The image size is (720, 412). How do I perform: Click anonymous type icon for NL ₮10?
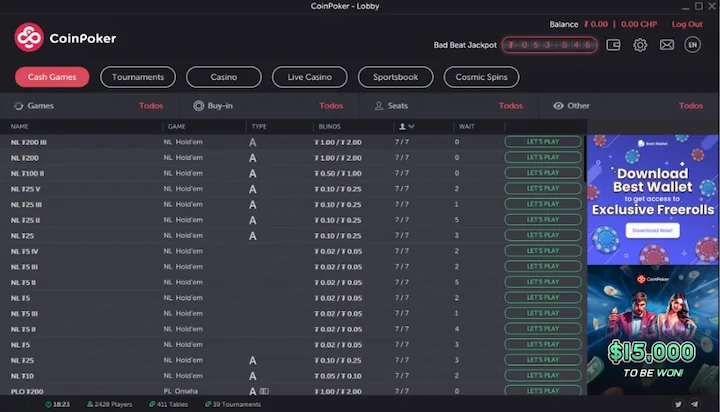253,376
